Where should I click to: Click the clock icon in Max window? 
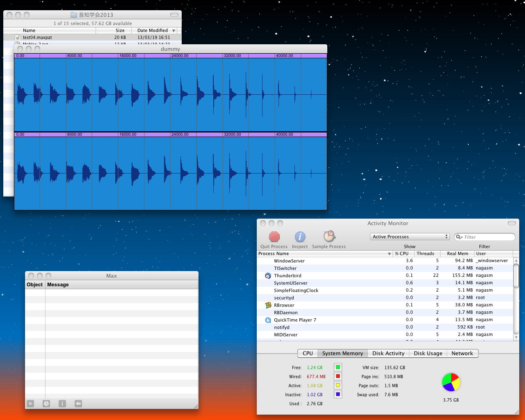[x=46, y=404]
